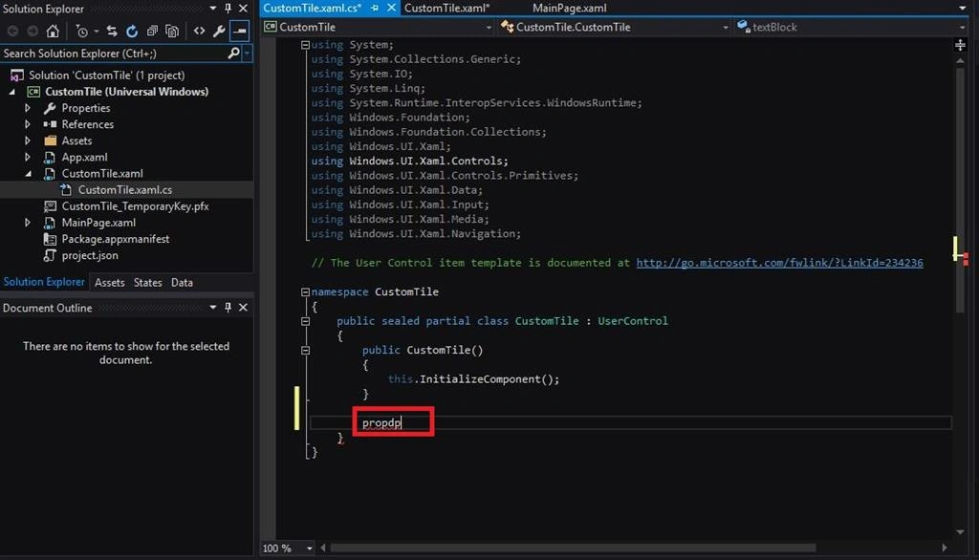Click the Show All Files icon
This screenshot has width=979, height=560.
pos(172,31)
